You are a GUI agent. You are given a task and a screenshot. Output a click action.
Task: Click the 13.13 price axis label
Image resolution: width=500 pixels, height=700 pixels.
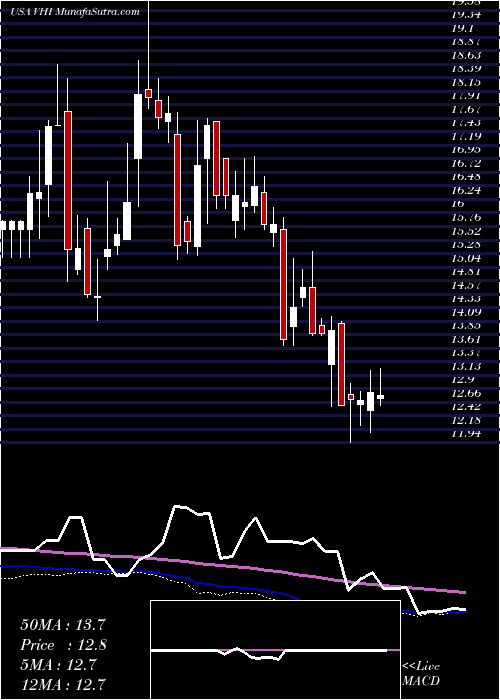[467, 366]
